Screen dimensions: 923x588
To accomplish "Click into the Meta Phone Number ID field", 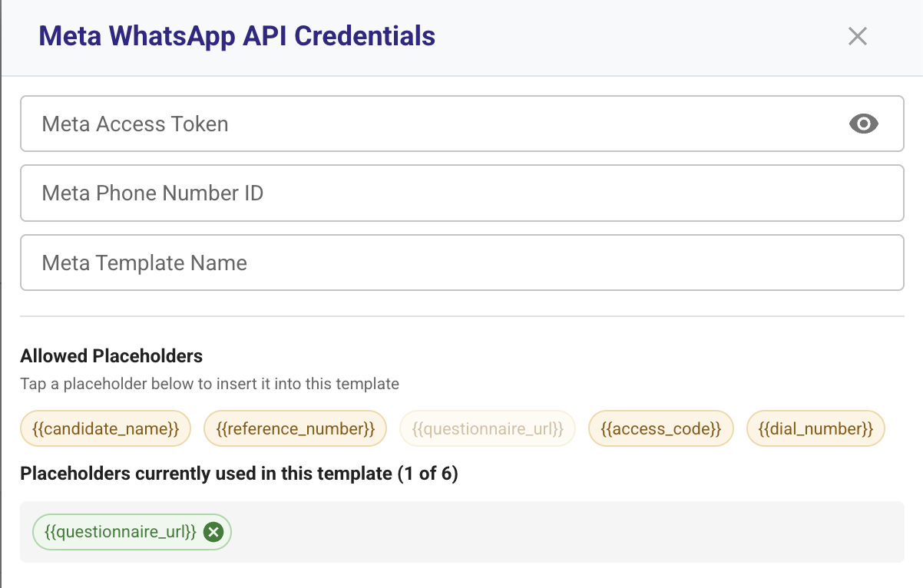I will point(461,193).
